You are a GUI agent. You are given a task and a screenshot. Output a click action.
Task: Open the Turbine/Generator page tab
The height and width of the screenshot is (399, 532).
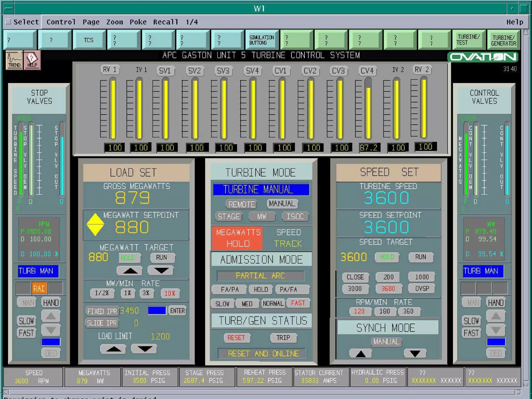pos(503,40)
